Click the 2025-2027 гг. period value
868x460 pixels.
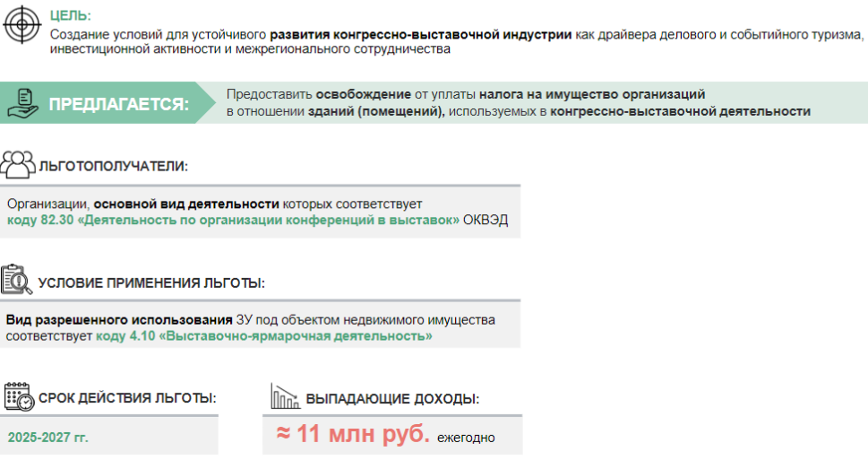[48, 438]
